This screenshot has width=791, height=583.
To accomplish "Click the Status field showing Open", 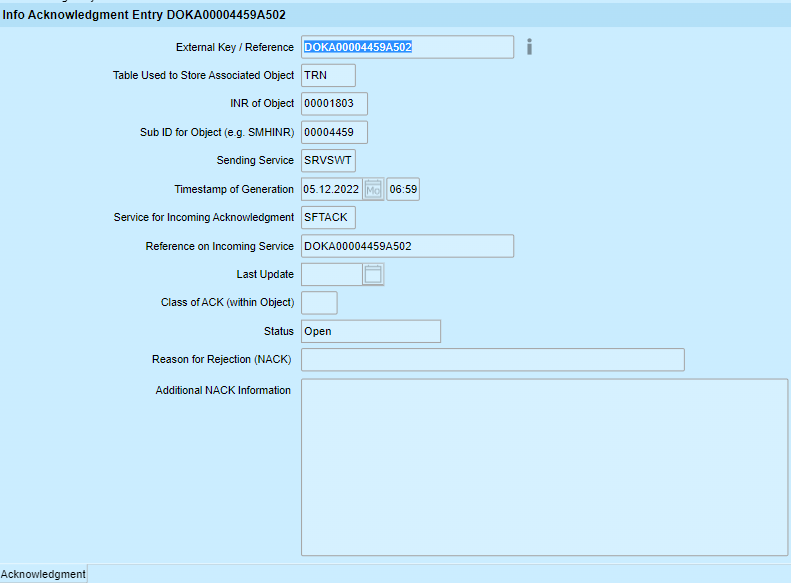I will tap(370, 331).
